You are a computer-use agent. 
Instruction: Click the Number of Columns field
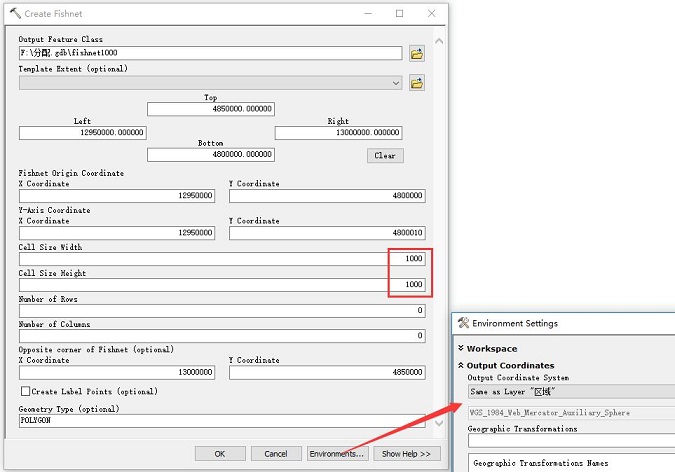tap(222, 336)
